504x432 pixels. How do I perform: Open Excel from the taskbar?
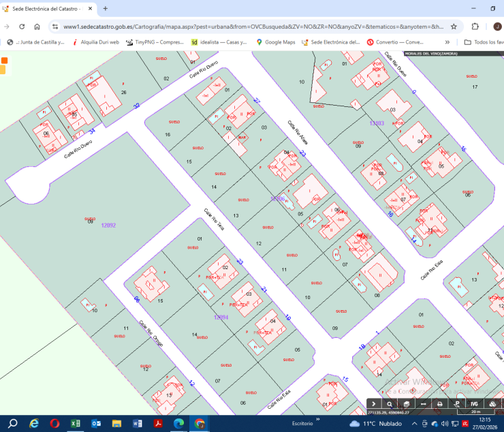pyautogui.click(x=76, y=423)
